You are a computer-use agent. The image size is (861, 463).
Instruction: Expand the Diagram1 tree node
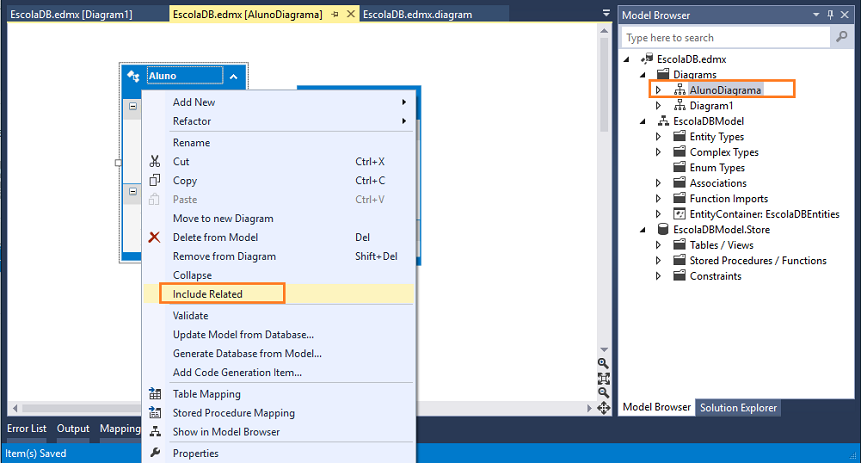(x=658, y=105)
